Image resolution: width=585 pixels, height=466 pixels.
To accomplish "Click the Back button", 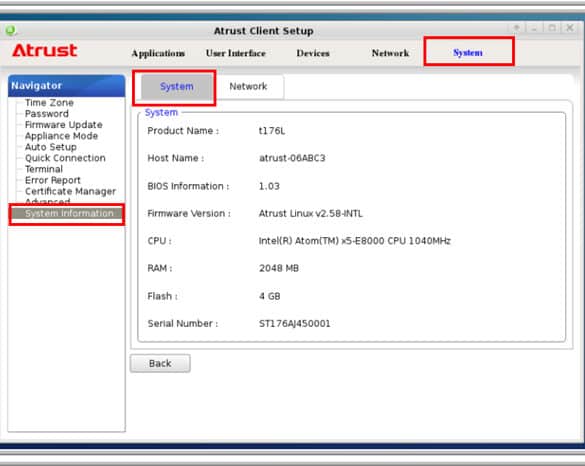I will [x=160, y=363].
